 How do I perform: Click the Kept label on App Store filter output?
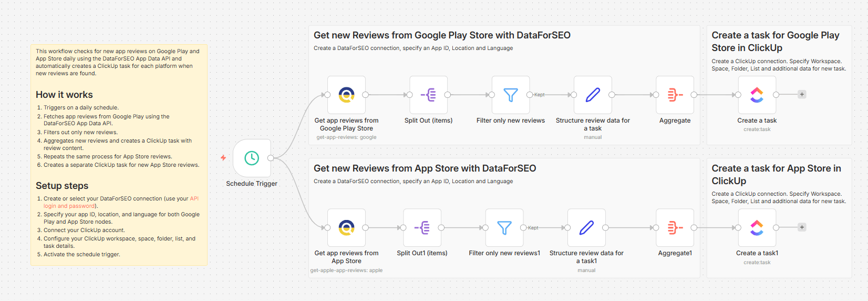pyautogui.click(x=533, y=228)
